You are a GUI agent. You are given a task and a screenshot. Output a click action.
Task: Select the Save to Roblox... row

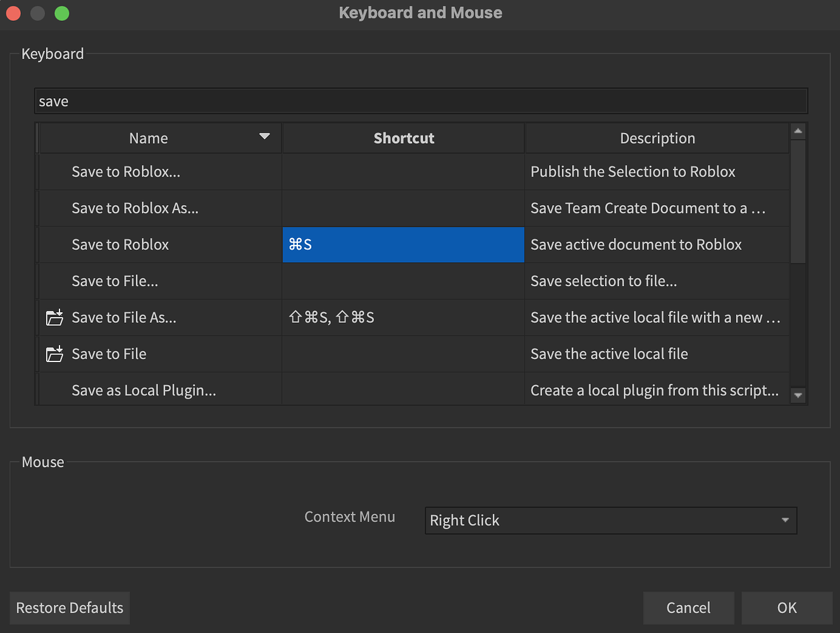[158, 172]
